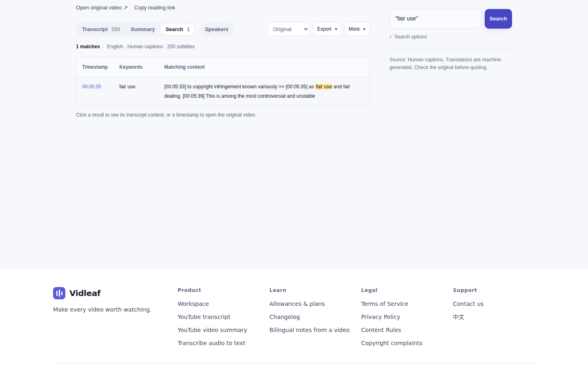The height and width of the screenshot is (368, 588).
Task: Switch language to 中文
Action: [x=459, y=317]
